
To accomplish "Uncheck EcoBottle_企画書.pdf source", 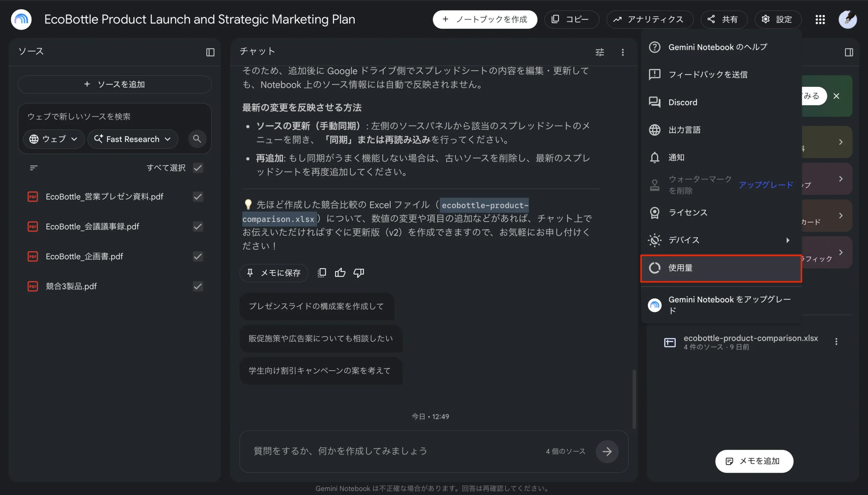I will tap(198, 256).
